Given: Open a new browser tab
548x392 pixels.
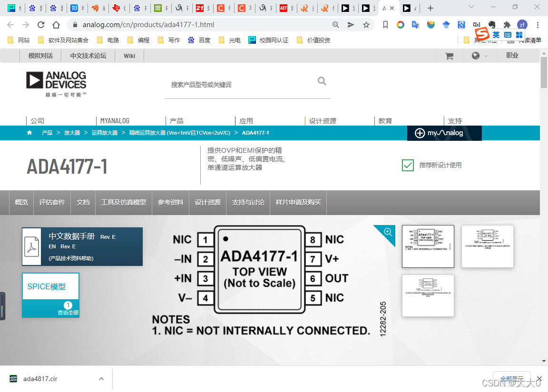Looking at the screenshot, I should pyautogui.click(x=431, y=8).
